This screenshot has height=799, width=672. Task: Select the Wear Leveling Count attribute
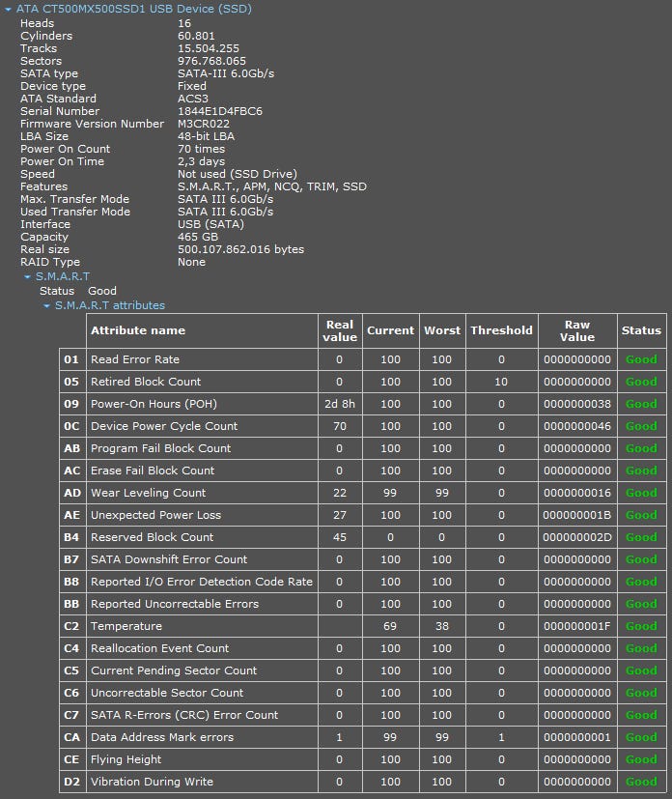(148, 493)
